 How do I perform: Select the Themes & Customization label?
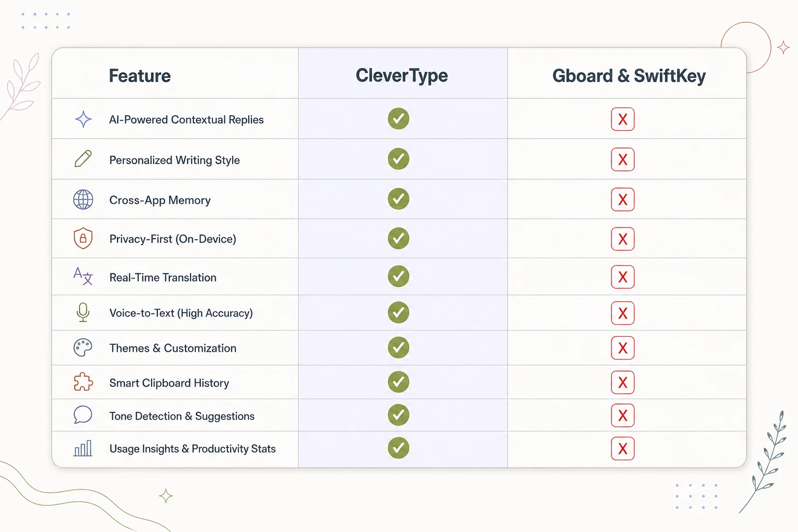(x=172, y=348)
